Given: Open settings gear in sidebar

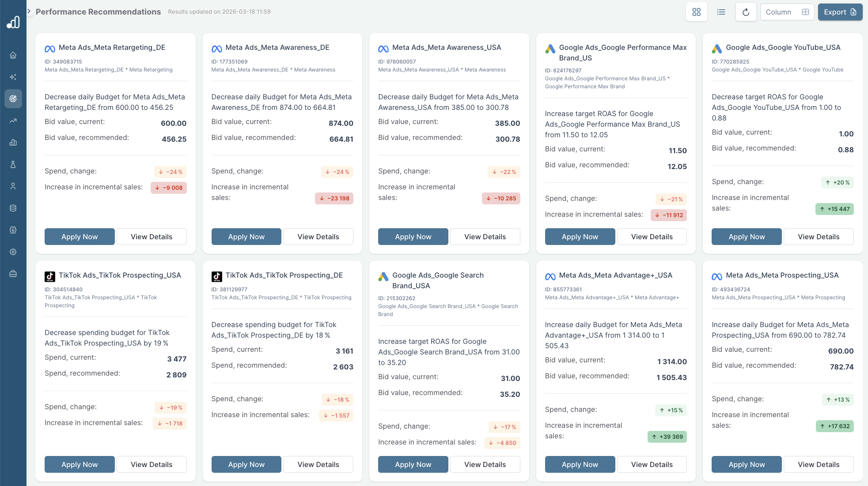Looking at the screenshot, I should click(x=13, y=252).
